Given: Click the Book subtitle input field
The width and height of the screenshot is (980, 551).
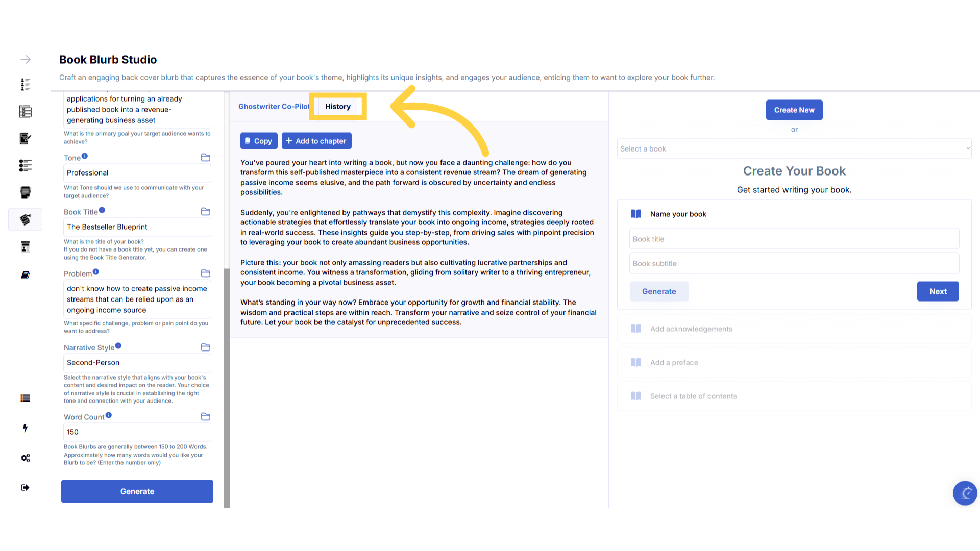Looking at the screenshot, I should (x=794, y=264).
